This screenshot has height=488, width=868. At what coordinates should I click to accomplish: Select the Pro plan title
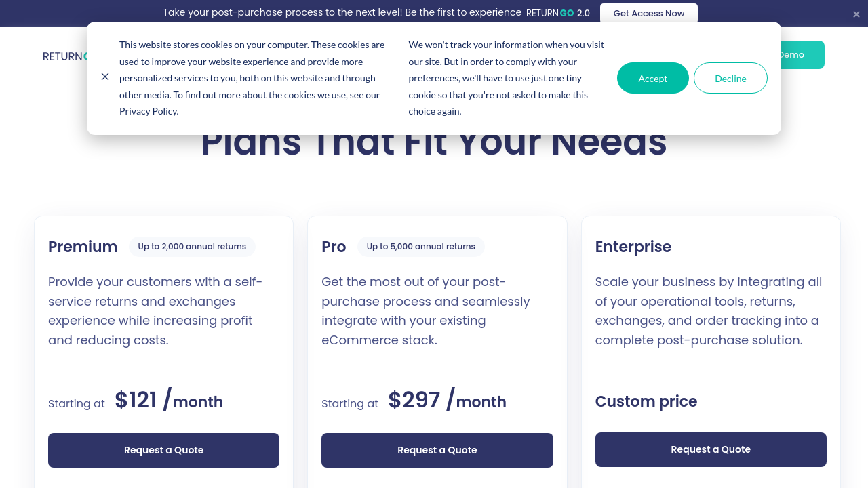[334, 247]
